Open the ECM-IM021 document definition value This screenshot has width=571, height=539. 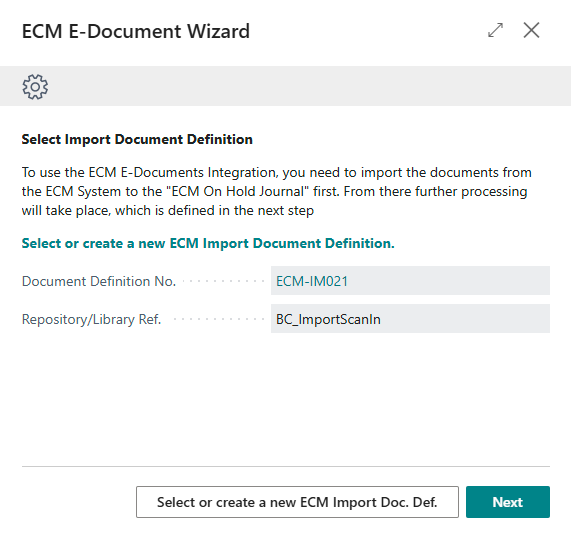[312, 281]
